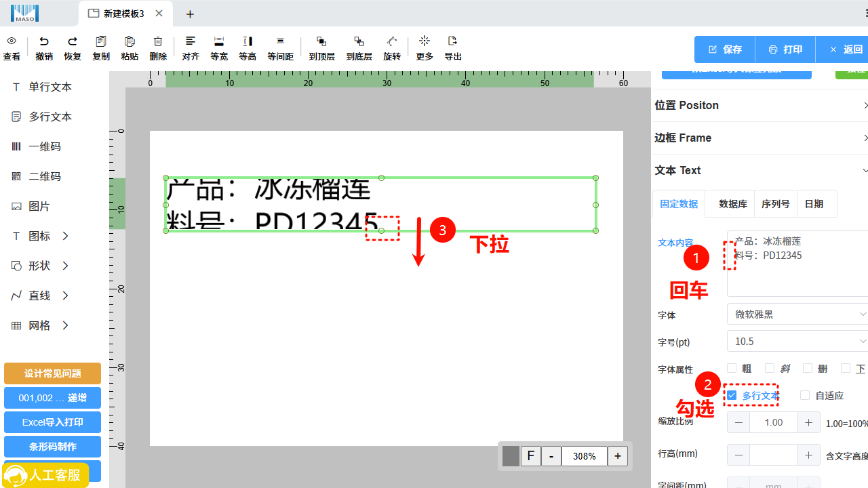Click the Excel导入打印 button

pos(52,422)
